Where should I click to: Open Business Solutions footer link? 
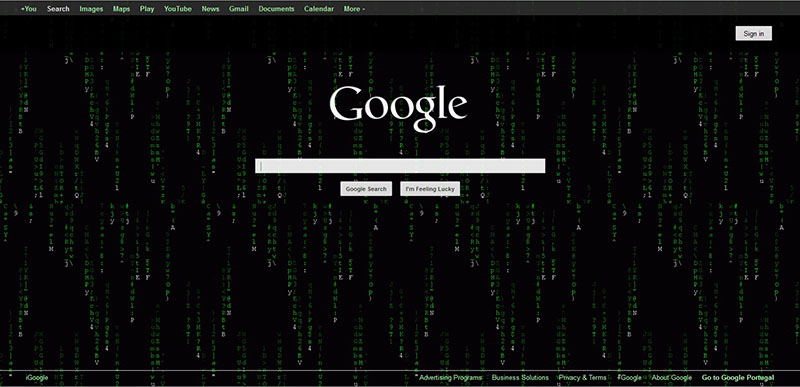point(520,378)
